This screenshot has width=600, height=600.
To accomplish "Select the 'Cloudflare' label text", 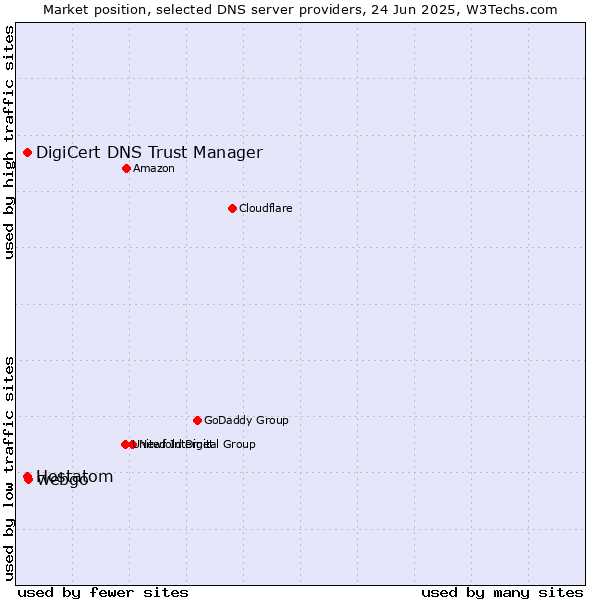I will tap(266, 208).
